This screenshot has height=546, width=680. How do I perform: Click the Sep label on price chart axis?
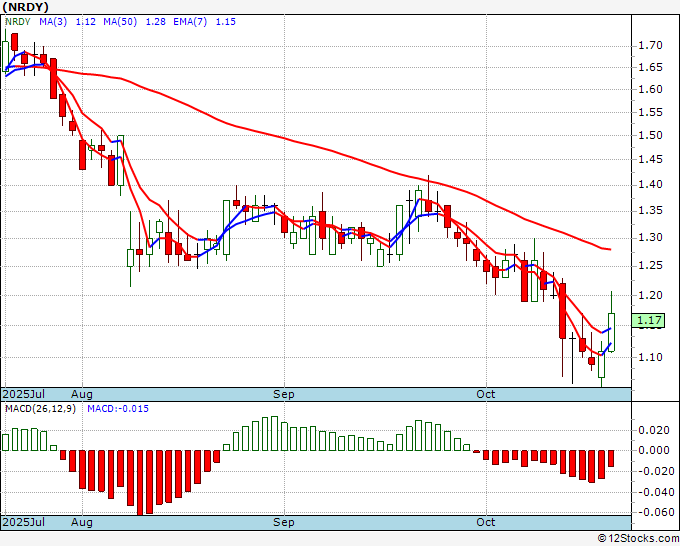[284, 394]
